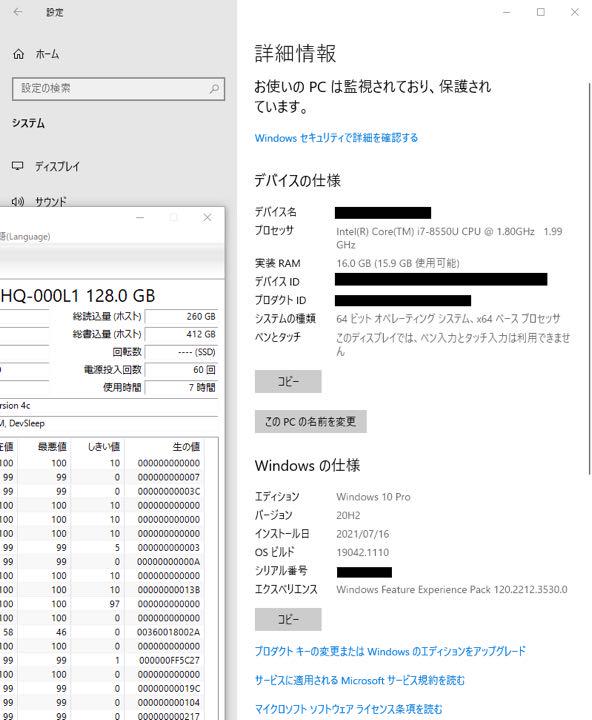
Task: Open Windows セキュリティで詳細を確認する link
Action: point(336,138)
